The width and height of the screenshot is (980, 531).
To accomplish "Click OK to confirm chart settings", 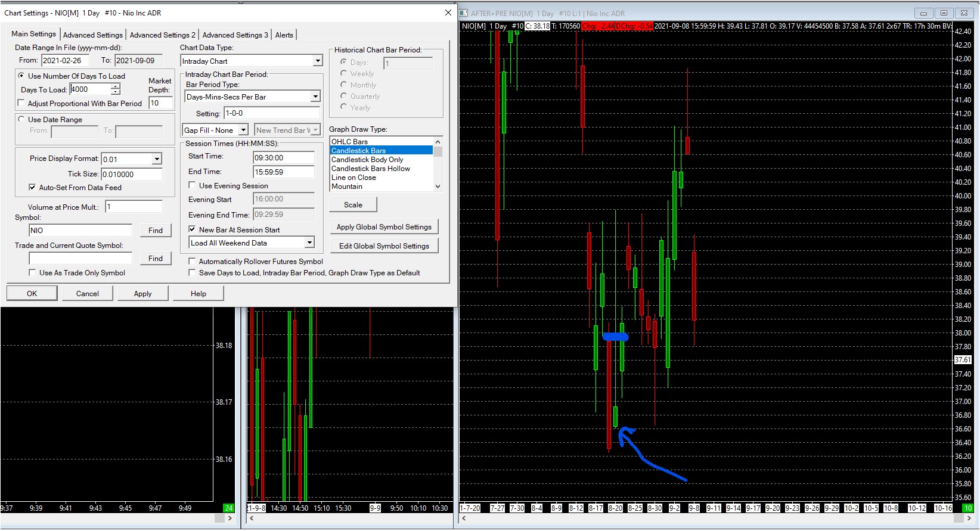I will click(32, 293).
